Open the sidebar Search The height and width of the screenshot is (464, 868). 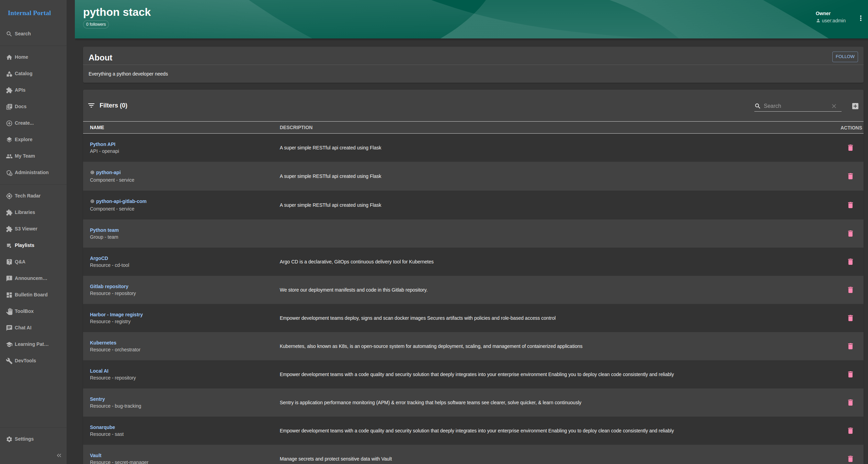[x=23, y=34]
